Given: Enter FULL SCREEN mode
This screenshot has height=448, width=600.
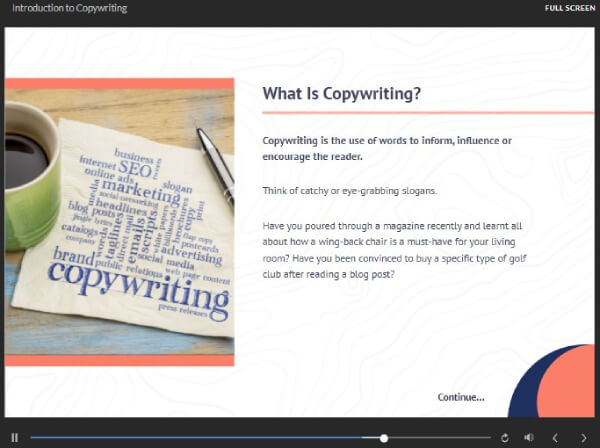Looking at the screenshot, I should click(x=570, y=8).
